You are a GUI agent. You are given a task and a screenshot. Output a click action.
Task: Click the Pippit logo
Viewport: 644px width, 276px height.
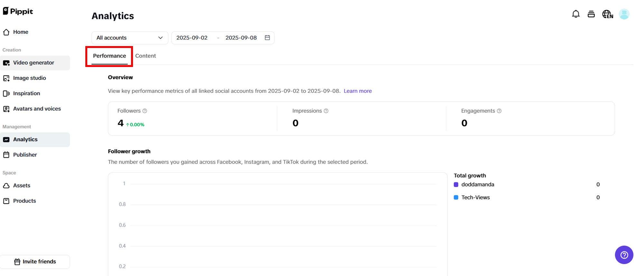[x=18, y=11]
